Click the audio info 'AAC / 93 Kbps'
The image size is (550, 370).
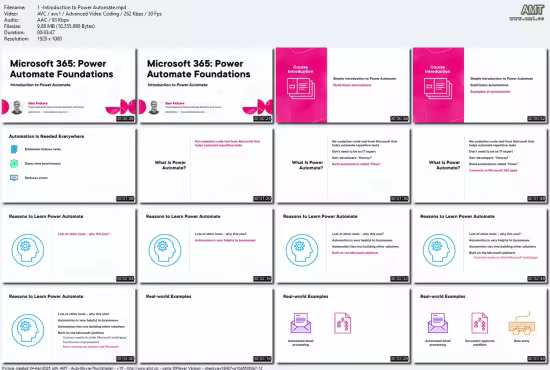pos(53,20)
